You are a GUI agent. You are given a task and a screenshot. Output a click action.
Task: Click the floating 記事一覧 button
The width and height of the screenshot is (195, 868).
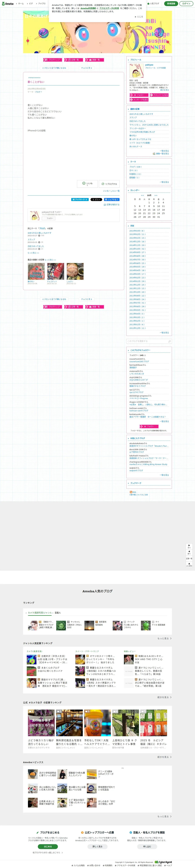pyautogui.click(x=189, y=558)
